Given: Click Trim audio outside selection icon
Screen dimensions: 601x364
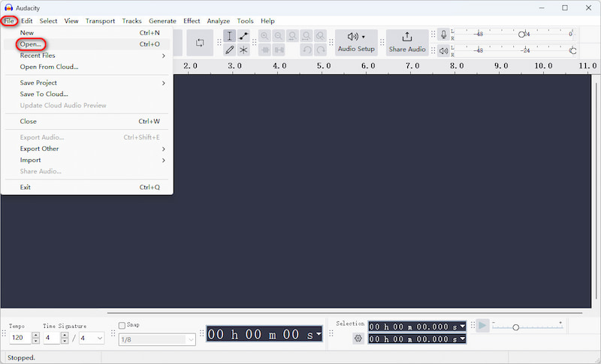Looking at the screenshot, I should click(264, 50).
